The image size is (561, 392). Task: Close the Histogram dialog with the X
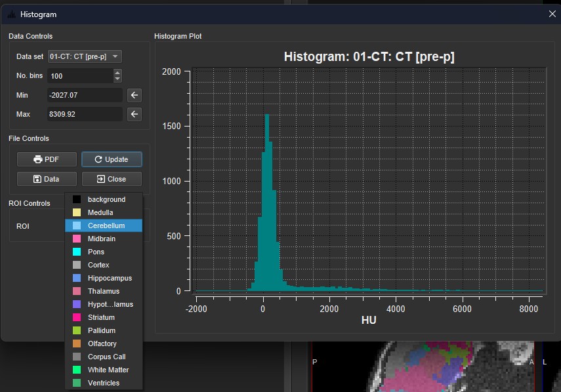tap(552, 14)
